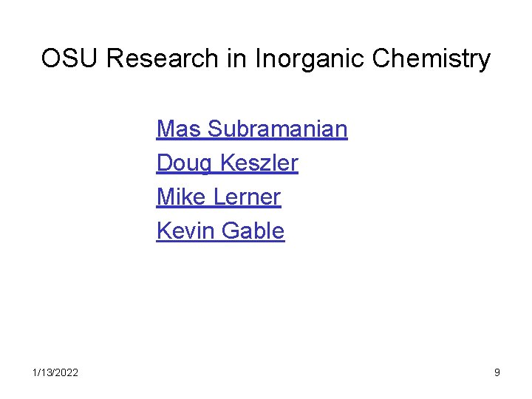The height and width of the screenshot is (399, 532).
Task: Click the first name Kevin
Action: [x=185, y=231]
